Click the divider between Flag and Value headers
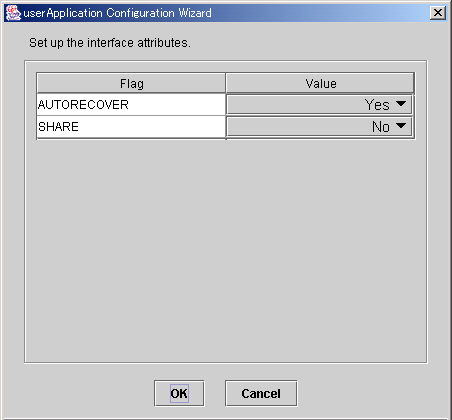452x420 pixels. [226, 83]
